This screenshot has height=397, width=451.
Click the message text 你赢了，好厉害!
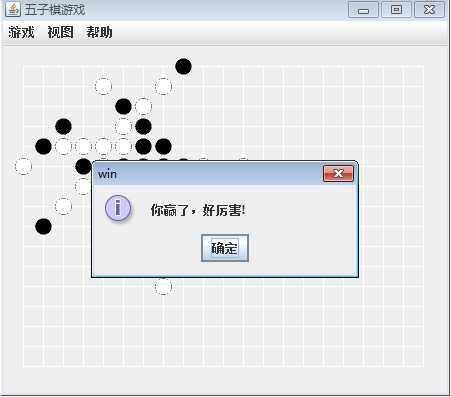198,210
